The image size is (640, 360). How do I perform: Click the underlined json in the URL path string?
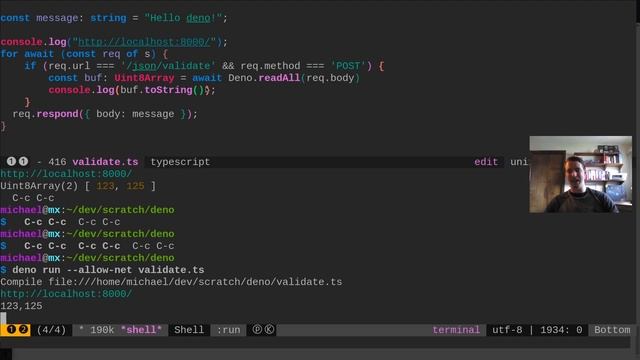144,66
